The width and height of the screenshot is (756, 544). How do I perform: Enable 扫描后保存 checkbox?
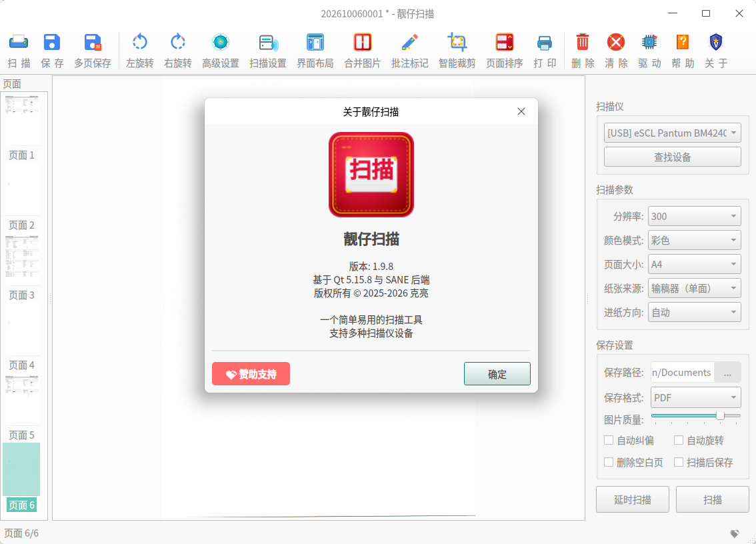click(679, 463)
